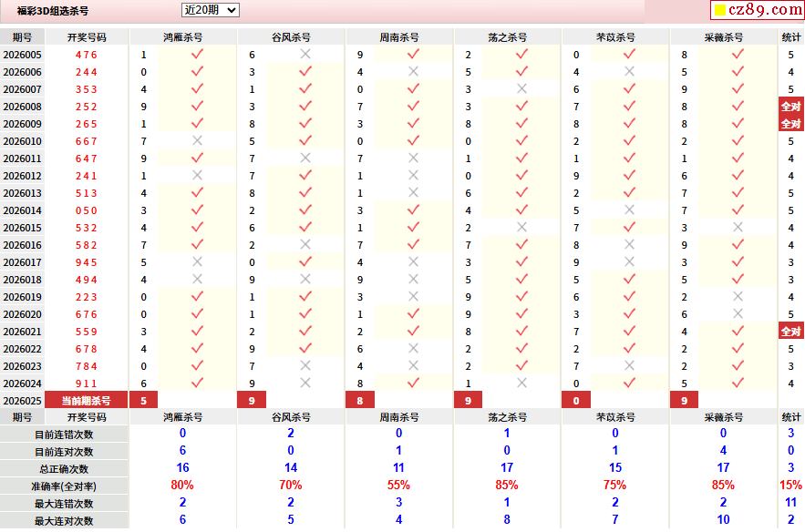Click the 总正确次数 row label
The height and width of the screenshot is (532, 805).
coord(64,469)
